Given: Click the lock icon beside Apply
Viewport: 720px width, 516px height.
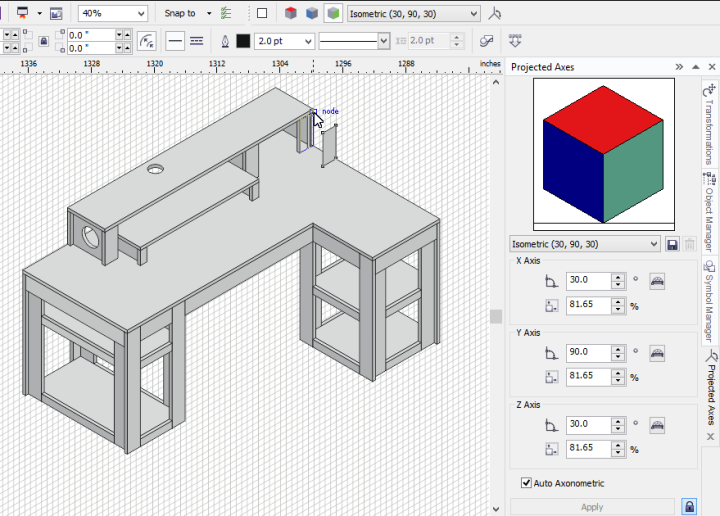Looking at the screenshot, I should (689, 506).
